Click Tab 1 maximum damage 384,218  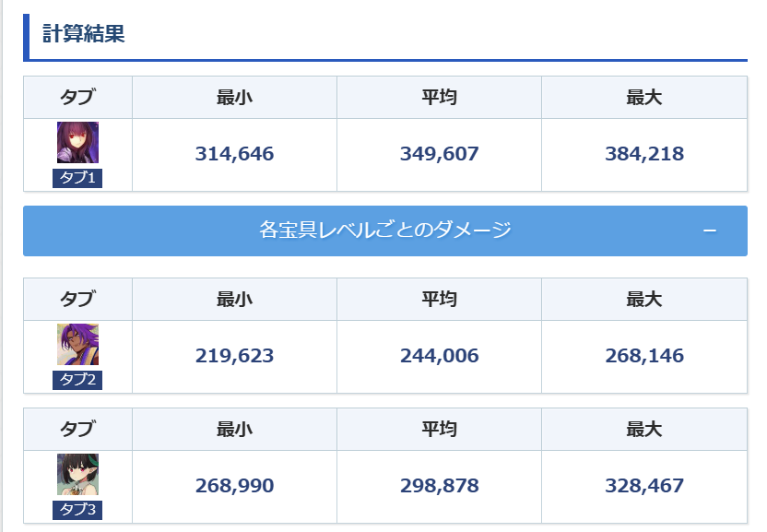[644, 154]
